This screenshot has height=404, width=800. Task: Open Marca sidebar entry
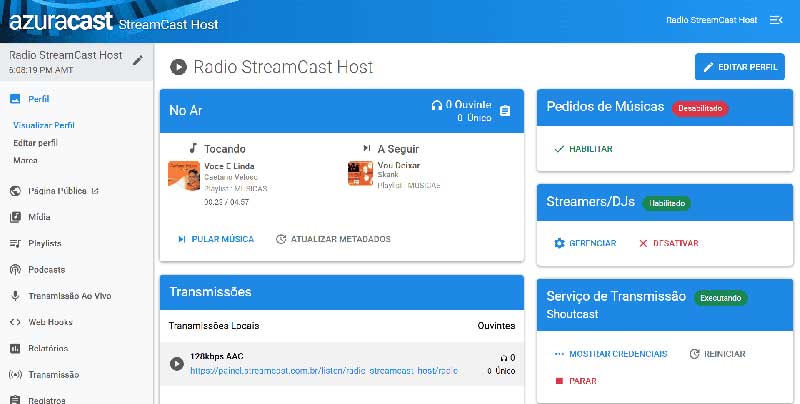(26, 160)
